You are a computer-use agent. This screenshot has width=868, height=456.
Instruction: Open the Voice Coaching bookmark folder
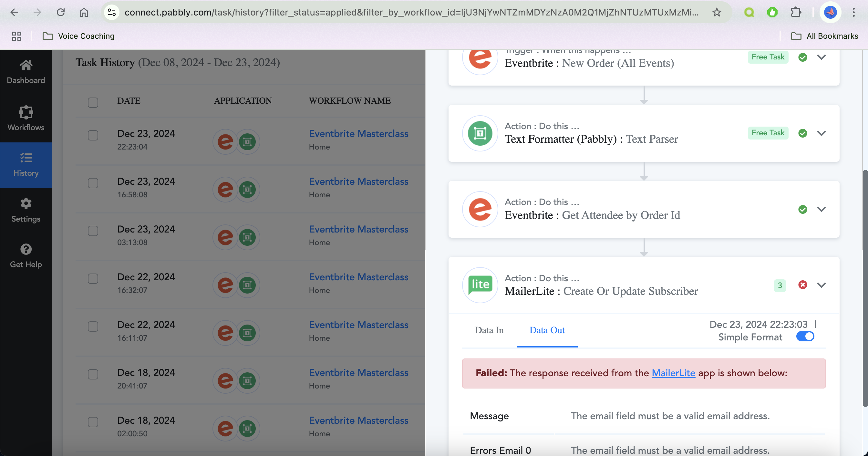[78, 36]
